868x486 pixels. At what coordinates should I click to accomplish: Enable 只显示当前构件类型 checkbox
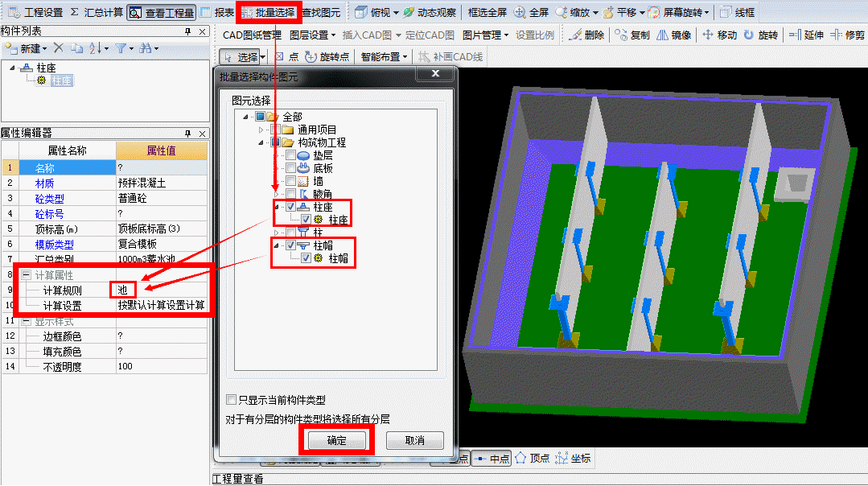tap(232, 400)
